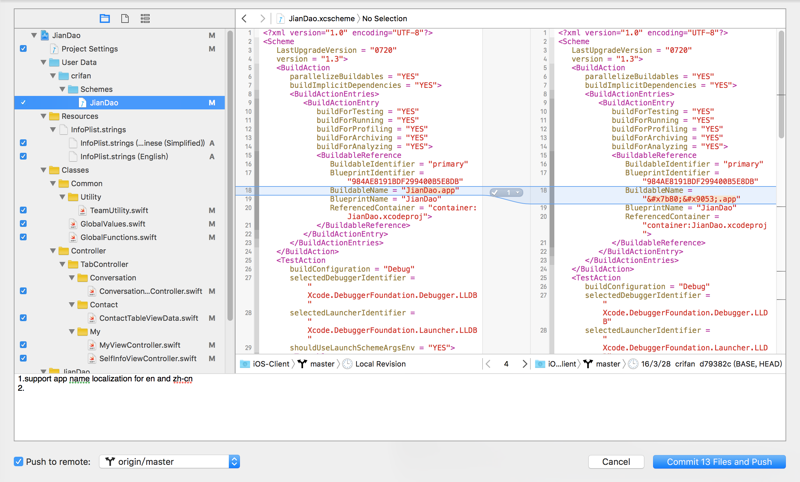This screenshot has height=482, width=800.
Task: Uncheck InfoPlist.strings (English)
Action: (x=23, y=156)
